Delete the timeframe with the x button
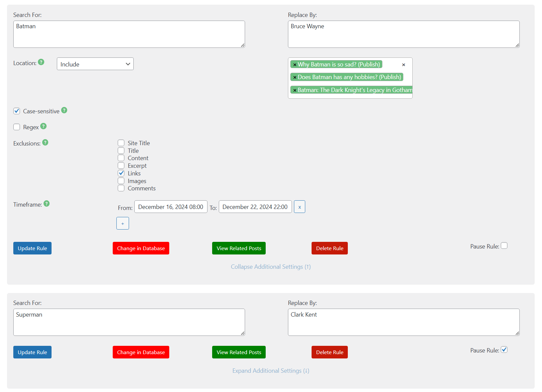The width and height of the screenshot is (542, 392). pos(299,207)
